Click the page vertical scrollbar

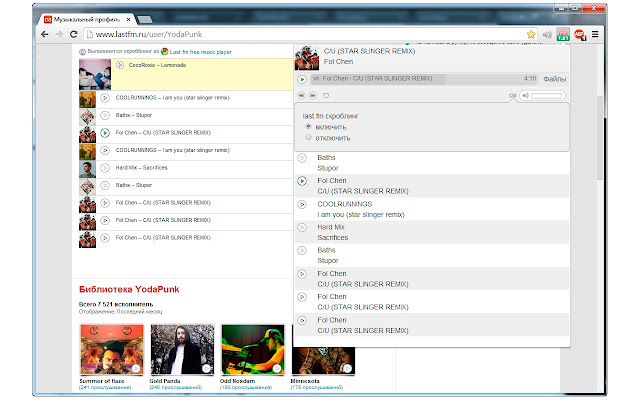pos(599,138)
